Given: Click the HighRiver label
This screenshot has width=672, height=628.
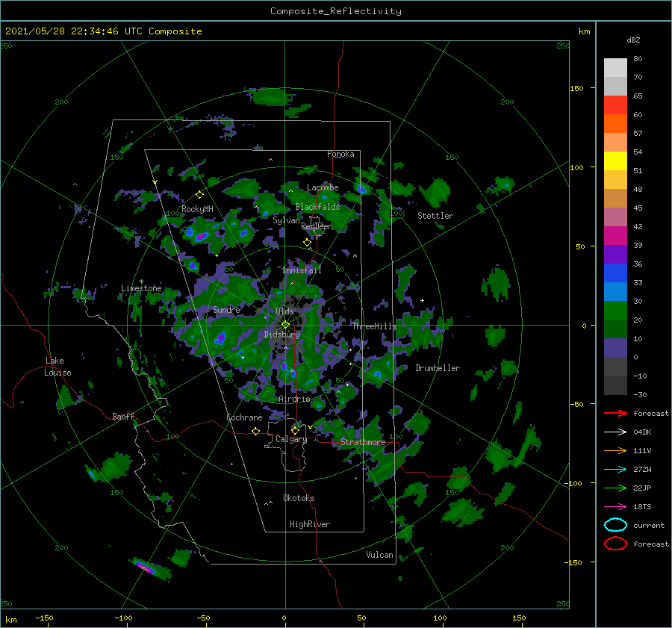Looking at the screenshot, I should [310, 524].
